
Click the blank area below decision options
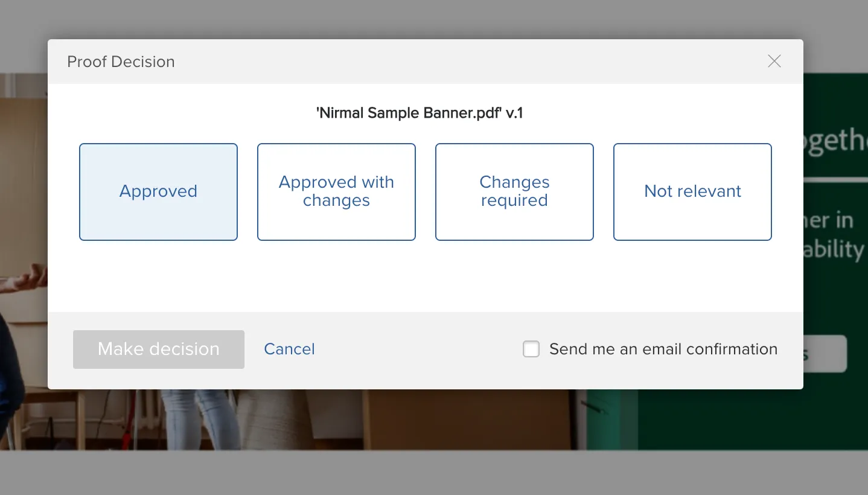[426, 276]
